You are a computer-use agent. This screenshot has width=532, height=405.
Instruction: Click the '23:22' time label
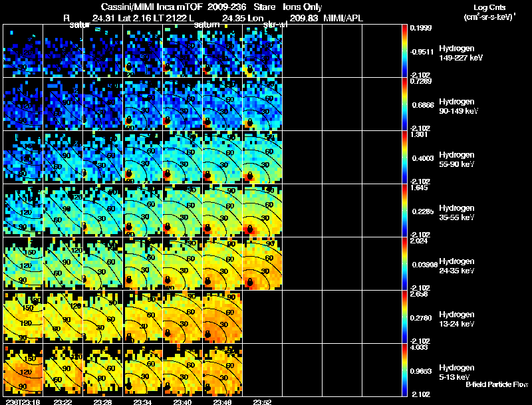click(x=63, y=402)
